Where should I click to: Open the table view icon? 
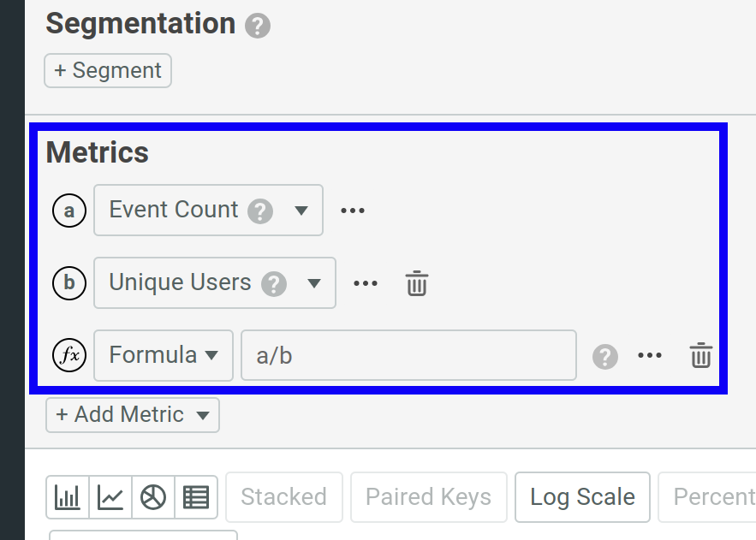196,496
